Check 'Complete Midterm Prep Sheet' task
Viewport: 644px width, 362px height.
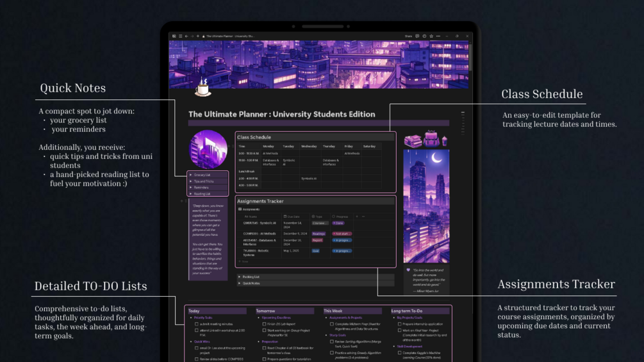point(332,324)
